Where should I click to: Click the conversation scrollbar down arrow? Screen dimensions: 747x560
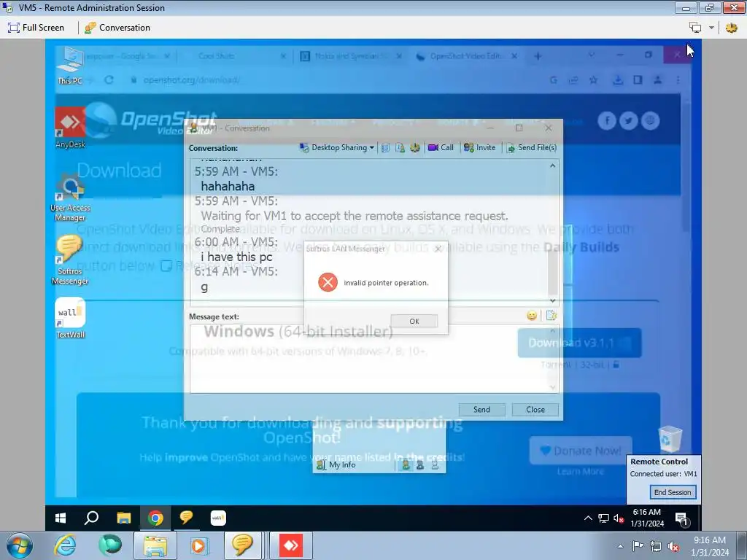(x=553, y=300)
